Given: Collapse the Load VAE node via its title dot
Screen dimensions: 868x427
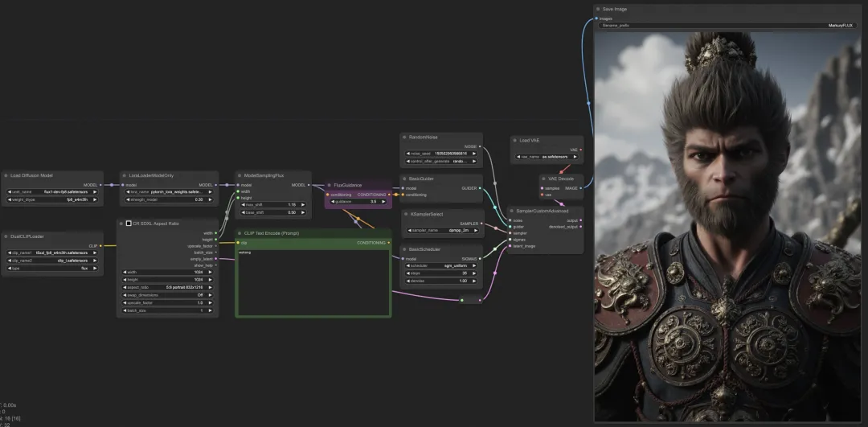Looking at the screenshot, I should click(x=514, y=141).
